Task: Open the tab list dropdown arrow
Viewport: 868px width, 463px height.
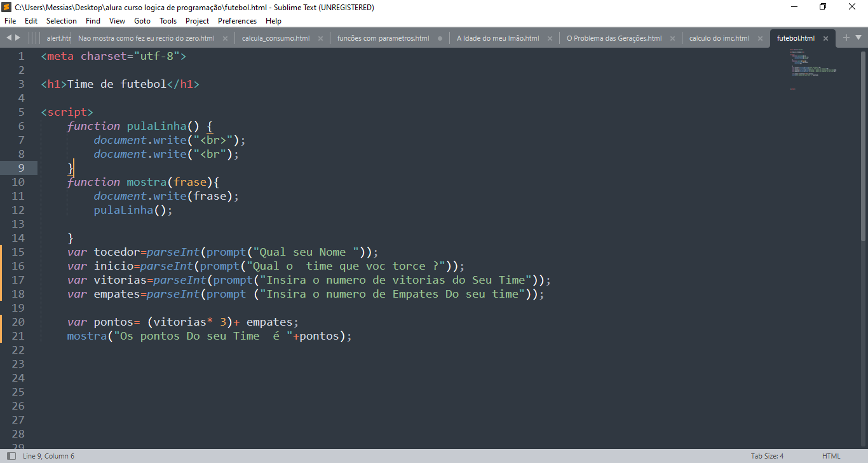Action: click(858, 38)
